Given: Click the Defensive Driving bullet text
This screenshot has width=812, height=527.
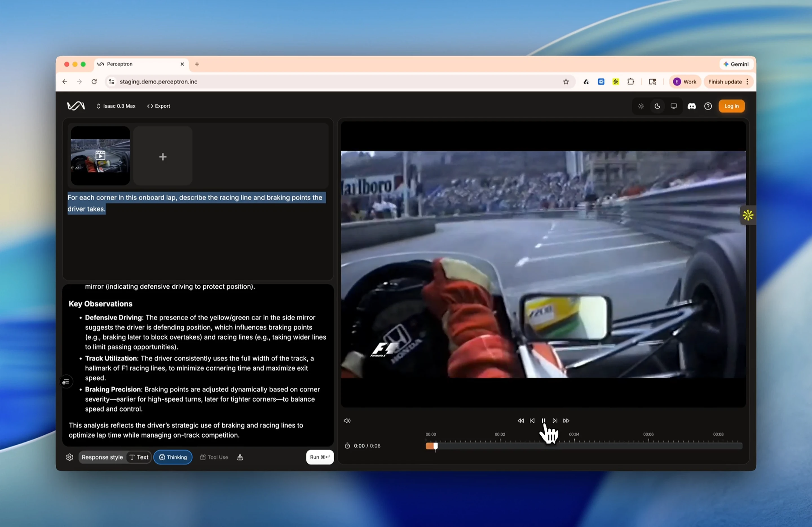Looking at the screenshot, I should [x=206, y=332].
